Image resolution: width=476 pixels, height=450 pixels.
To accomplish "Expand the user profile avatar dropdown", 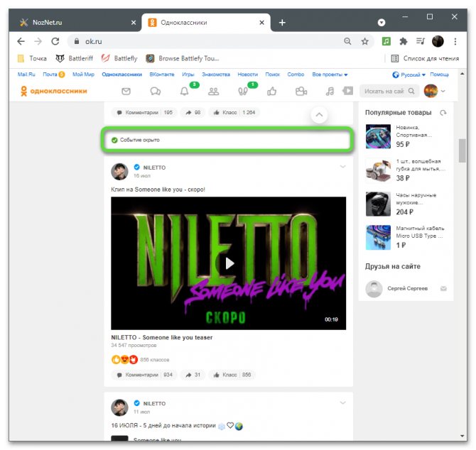I will tap(443, 91).
